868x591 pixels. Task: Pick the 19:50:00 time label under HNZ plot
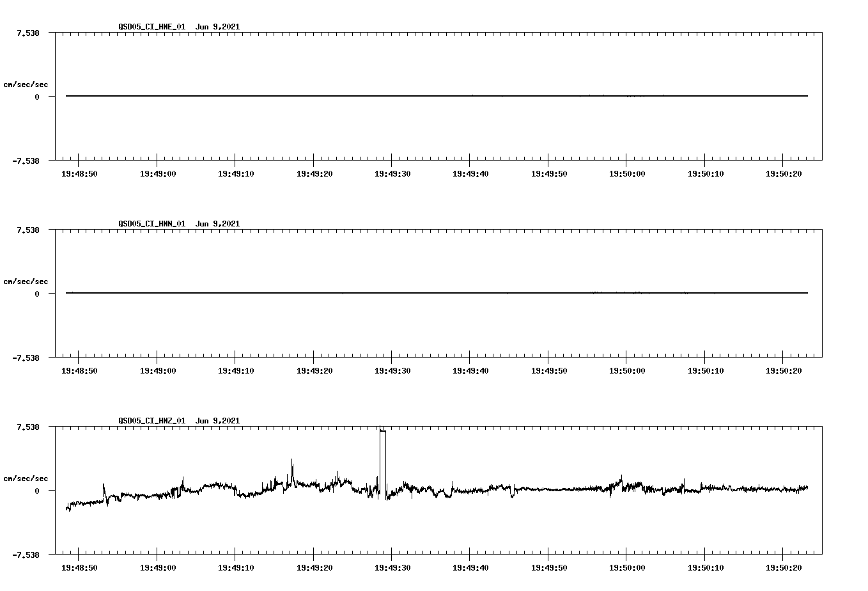coord(627,568)
